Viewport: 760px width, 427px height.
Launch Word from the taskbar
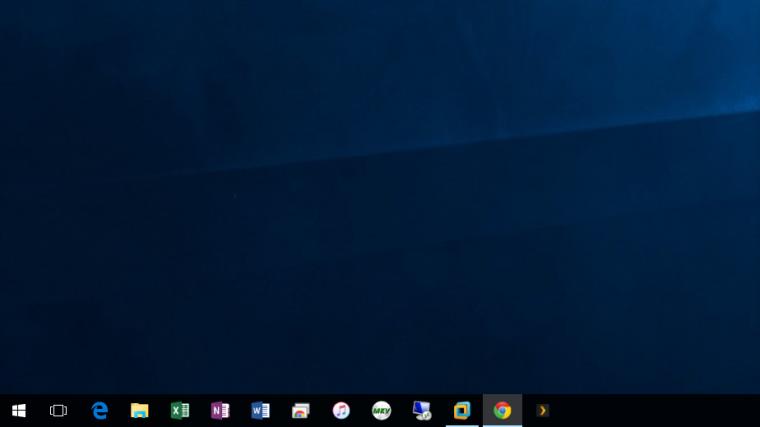[x=260, y=411]
